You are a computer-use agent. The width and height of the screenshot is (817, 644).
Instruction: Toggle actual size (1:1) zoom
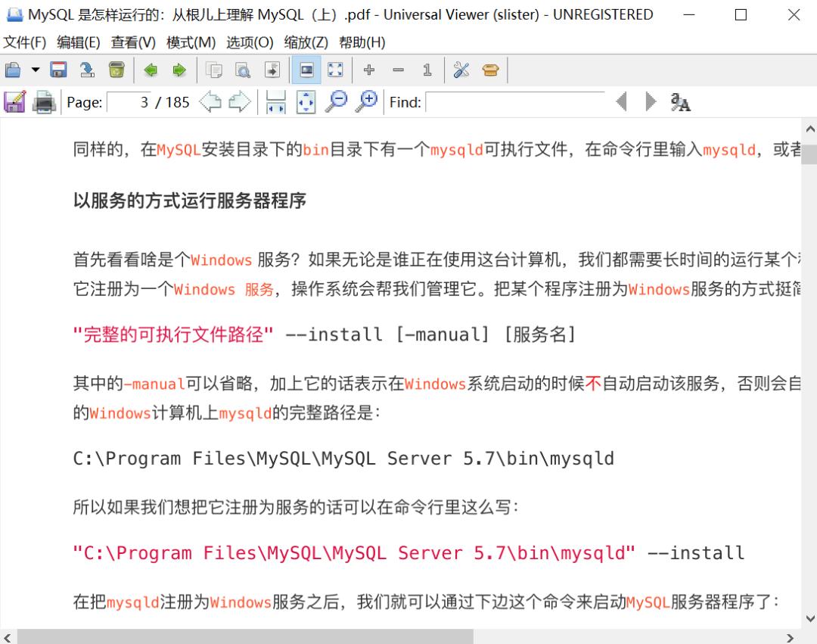427,70
